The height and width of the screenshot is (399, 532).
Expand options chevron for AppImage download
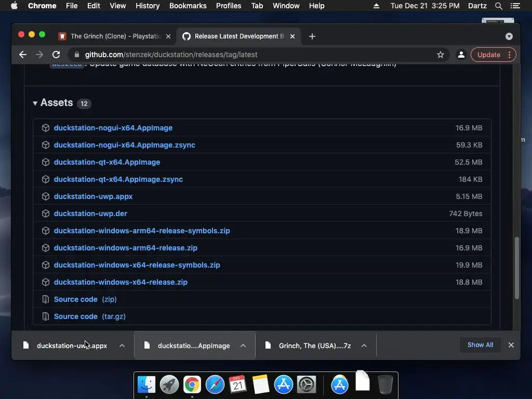(243, 345)
